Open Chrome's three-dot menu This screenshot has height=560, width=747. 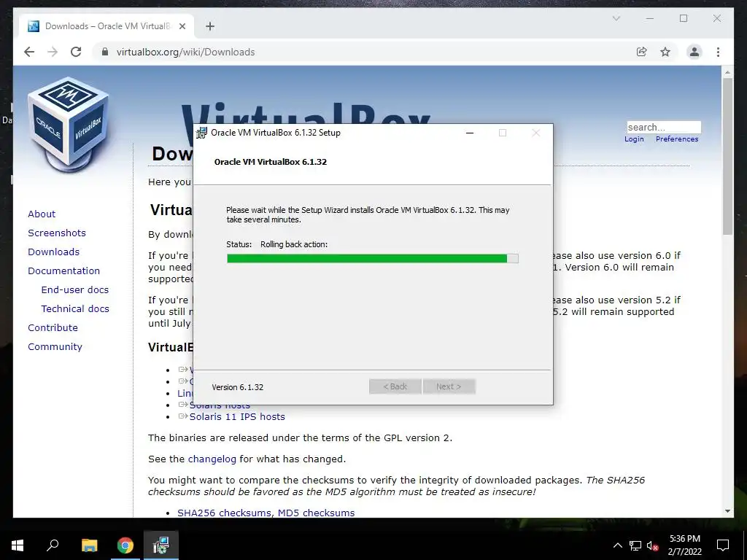point(718,52)
